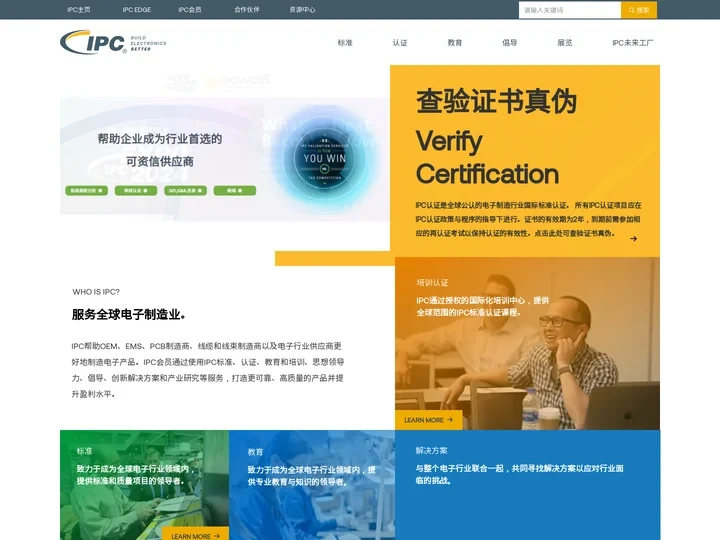Click the arrow icon in Verify Certification panel
The image size is (720, 540).
tap(633, 238)
